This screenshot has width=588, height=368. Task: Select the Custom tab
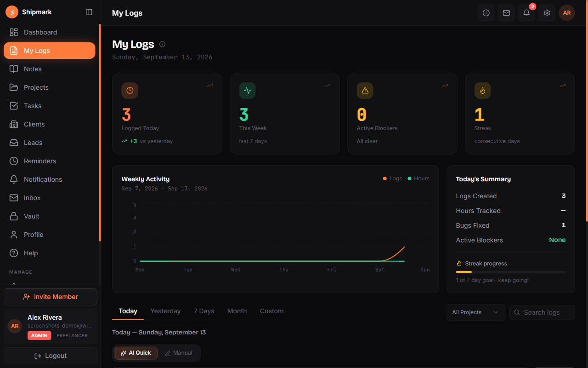[x=271, y=311]
